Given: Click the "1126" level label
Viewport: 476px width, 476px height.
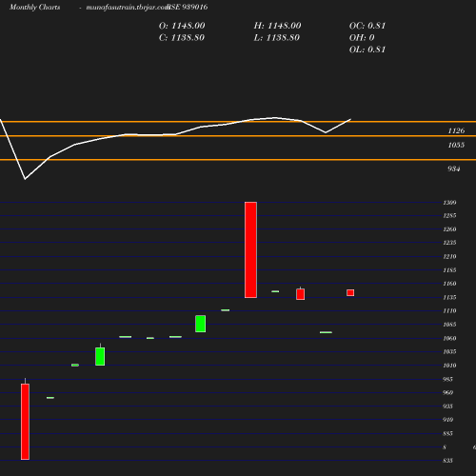Looking at the screenshot, I should pos(456,130).
